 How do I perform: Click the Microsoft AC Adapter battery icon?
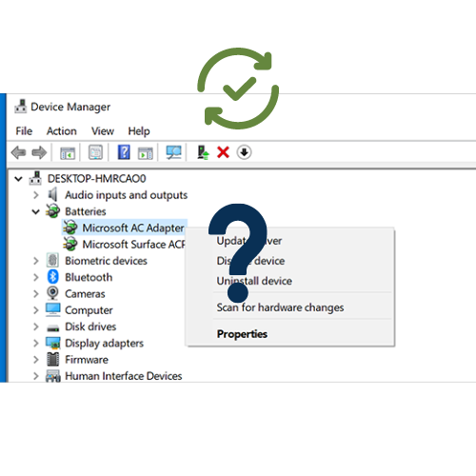pyautogui.click(x=69, y=228)
